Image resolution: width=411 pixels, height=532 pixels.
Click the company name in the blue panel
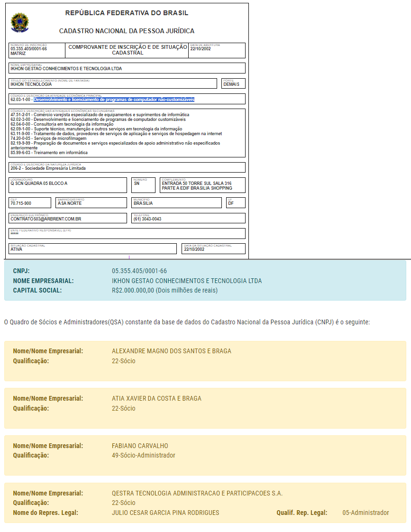point(187,281)
